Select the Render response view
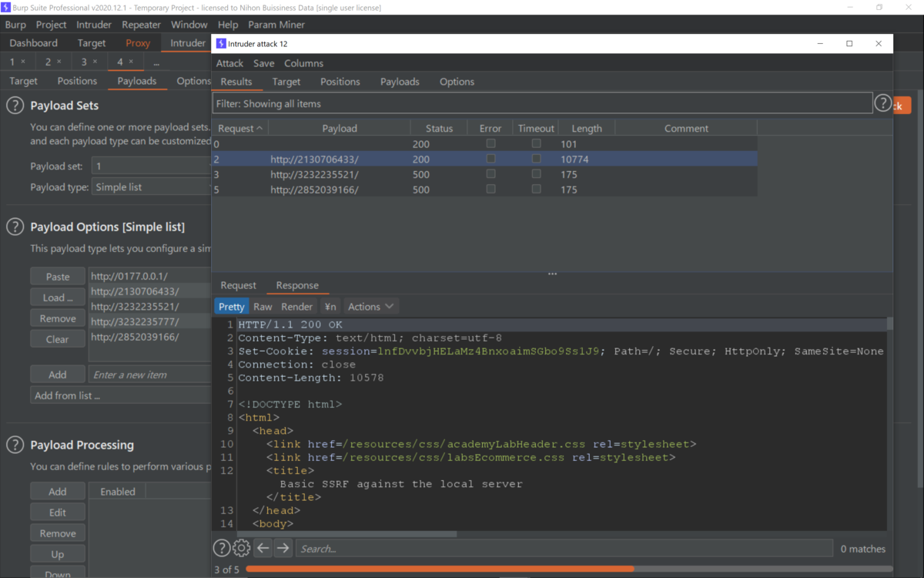This screenshot has height=578, width=924. click(296, 306)
